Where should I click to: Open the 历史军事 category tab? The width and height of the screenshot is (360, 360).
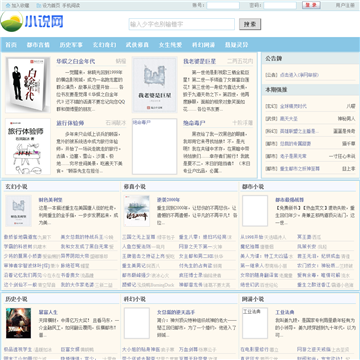(x=71, y=45)
